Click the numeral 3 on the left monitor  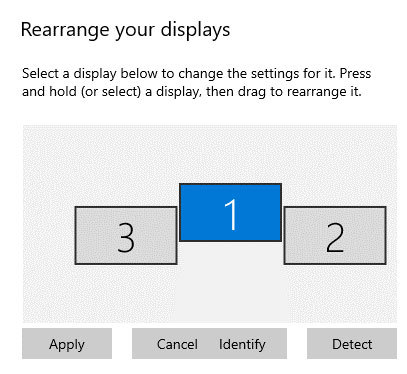pos(126,237)
